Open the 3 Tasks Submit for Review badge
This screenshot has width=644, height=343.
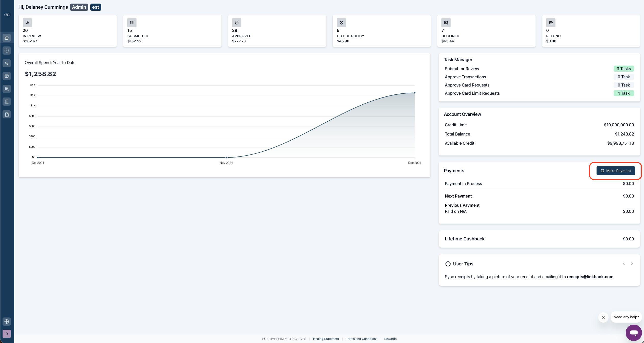click(x=623, y=69)
